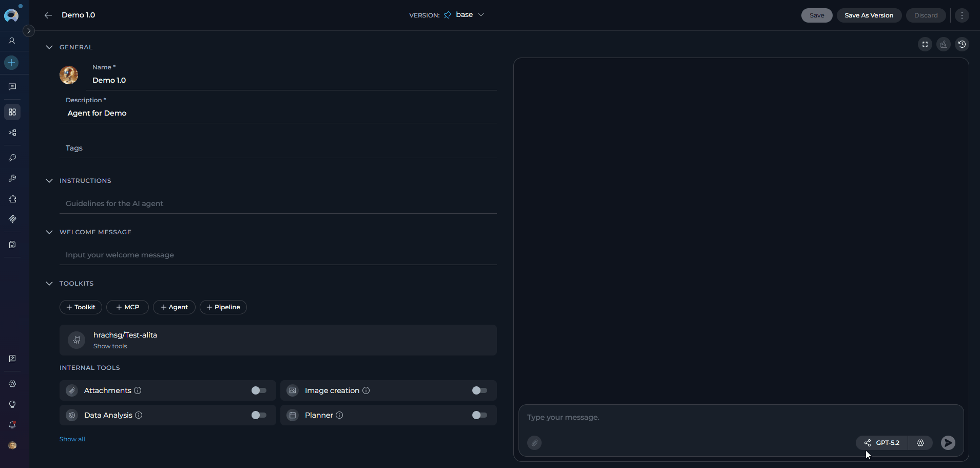The height and width of the screenshot is (468, 980).
Task: Open chat history clock icon
Action: pyautogui.click(x=962, y=44)
